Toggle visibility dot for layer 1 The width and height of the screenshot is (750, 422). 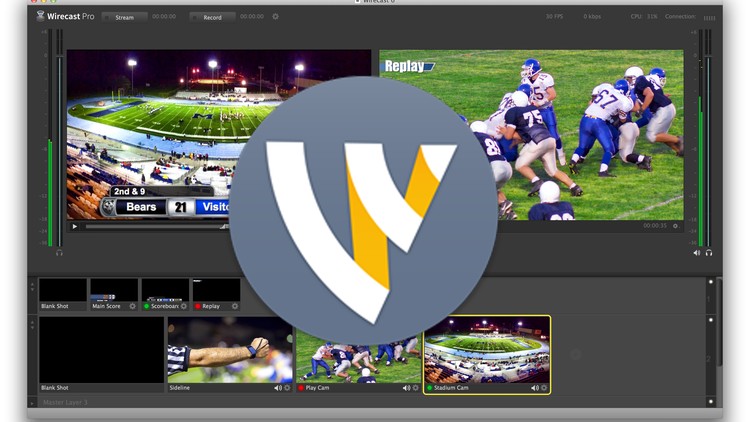coord(711,282)
